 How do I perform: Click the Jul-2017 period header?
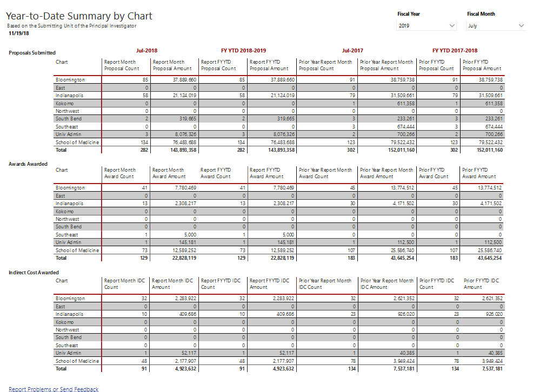[x=352, y=50]
